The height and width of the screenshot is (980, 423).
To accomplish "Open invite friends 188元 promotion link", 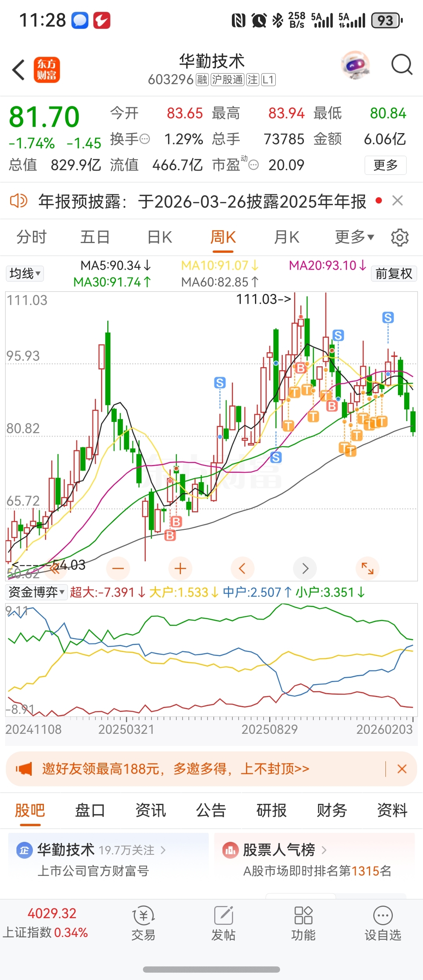I will [176, 769].
